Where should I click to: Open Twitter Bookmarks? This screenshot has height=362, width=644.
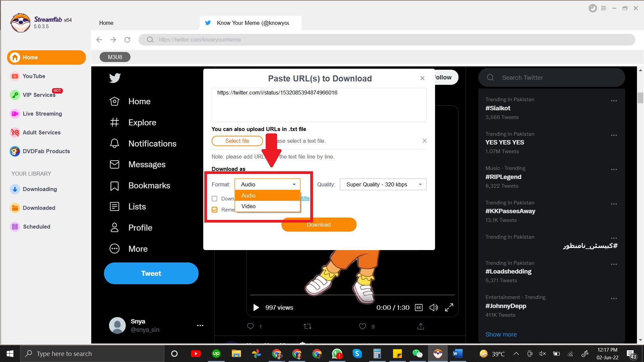point(140,185)
